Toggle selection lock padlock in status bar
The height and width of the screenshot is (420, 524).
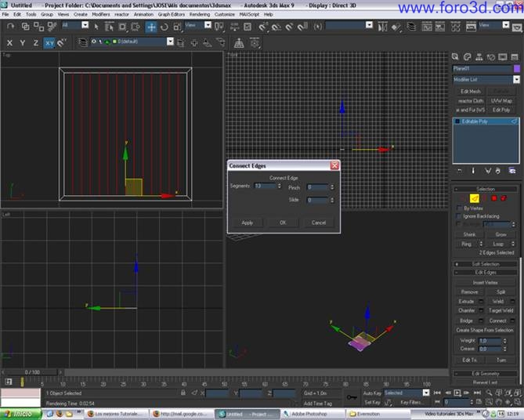(183, 393)
